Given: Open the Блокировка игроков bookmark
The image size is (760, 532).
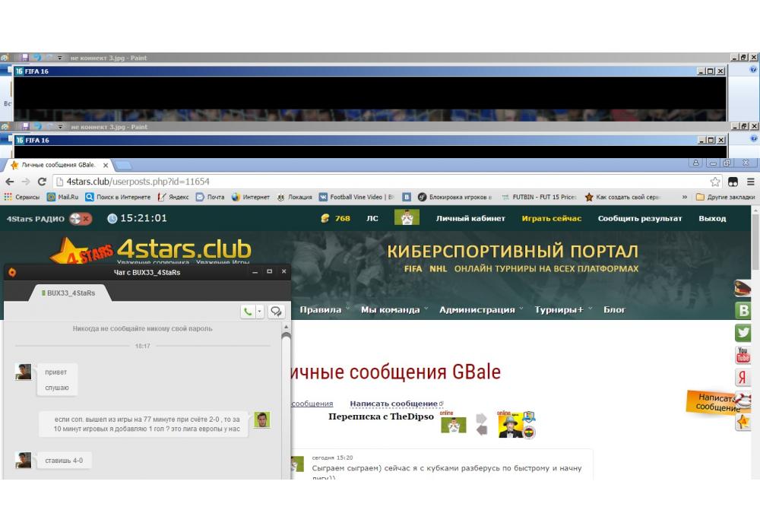Looking at the screenshot, I should 455,197.
